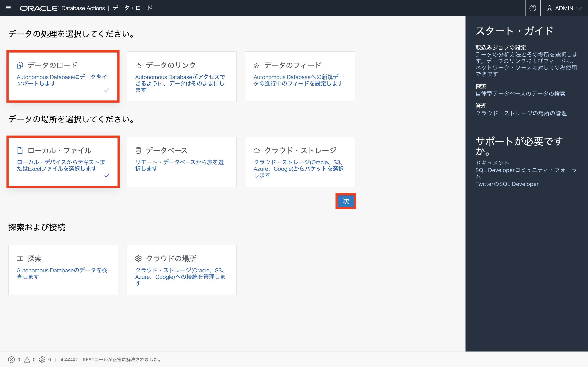
Task: Click the クラウド・ストレージ cloud icon
Action: [x=257, y=150]
